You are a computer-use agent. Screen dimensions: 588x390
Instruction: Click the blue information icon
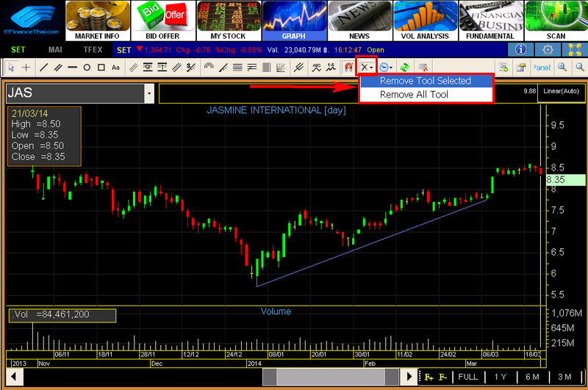pyautogui.click(x=520, y=49)
